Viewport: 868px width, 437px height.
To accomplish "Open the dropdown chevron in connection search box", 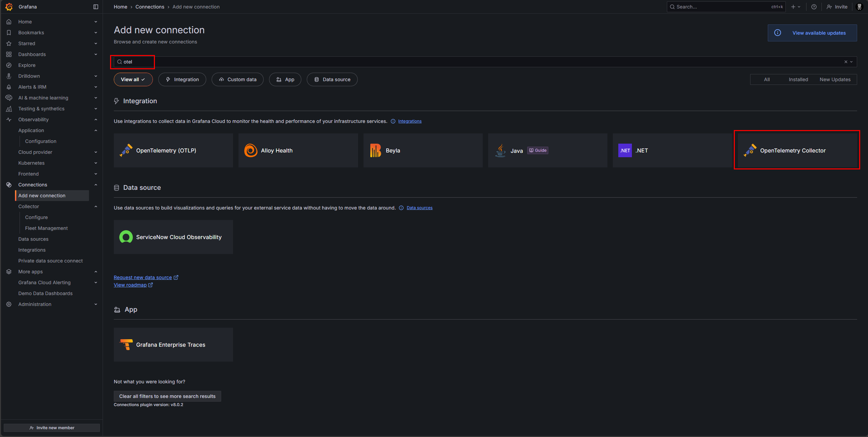I will tap(851, 62).
